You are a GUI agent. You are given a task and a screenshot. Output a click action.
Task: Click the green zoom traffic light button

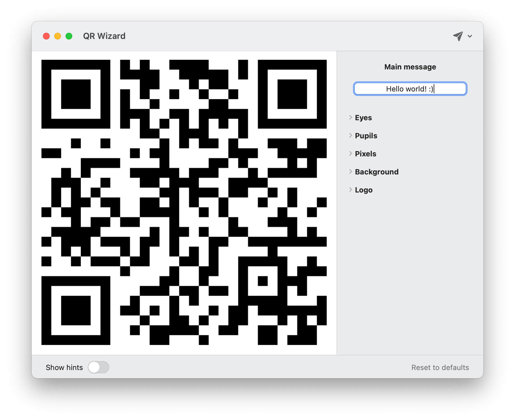point(68,36)
